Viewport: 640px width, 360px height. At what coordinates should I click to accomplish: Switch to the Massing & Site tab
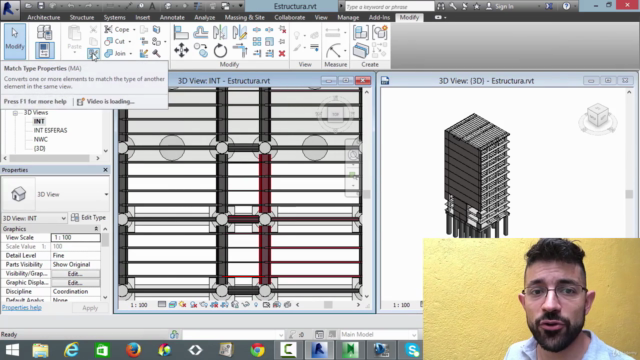tap(244, 18)
